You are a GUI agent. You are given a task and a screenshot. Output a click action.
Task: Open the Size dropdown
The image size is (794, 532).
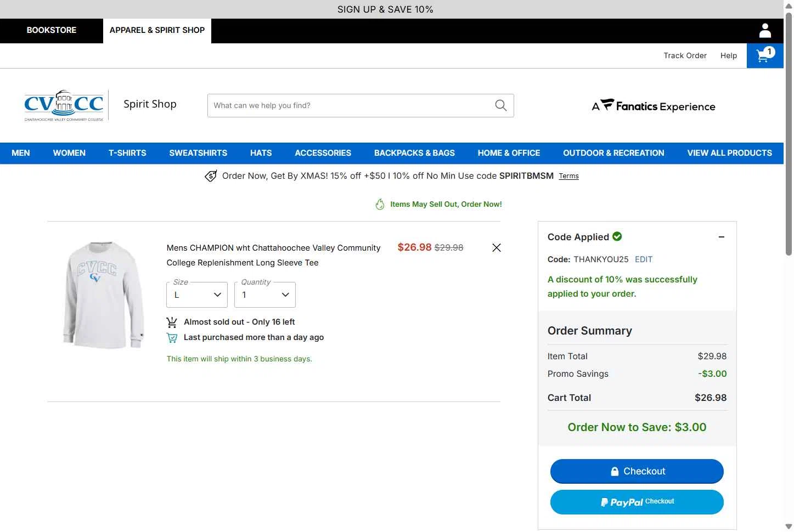point(197,295)
